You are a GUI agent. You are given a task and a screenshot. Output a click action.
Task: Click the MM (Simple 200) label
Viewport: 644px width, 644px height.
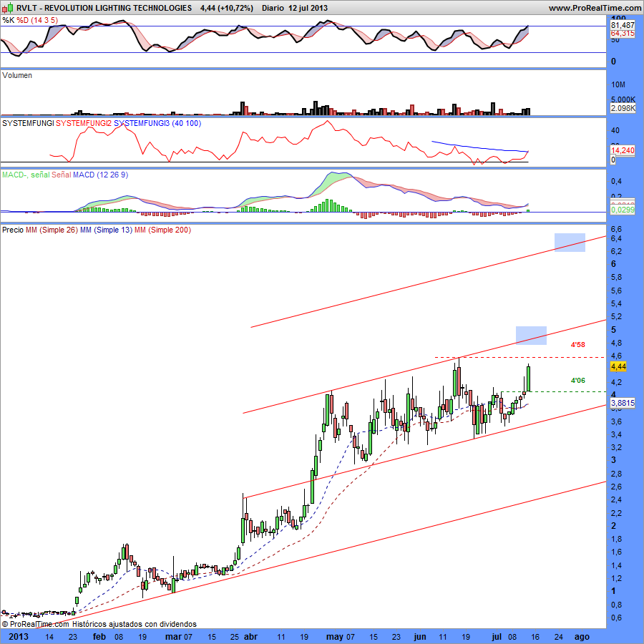point(162,230)
